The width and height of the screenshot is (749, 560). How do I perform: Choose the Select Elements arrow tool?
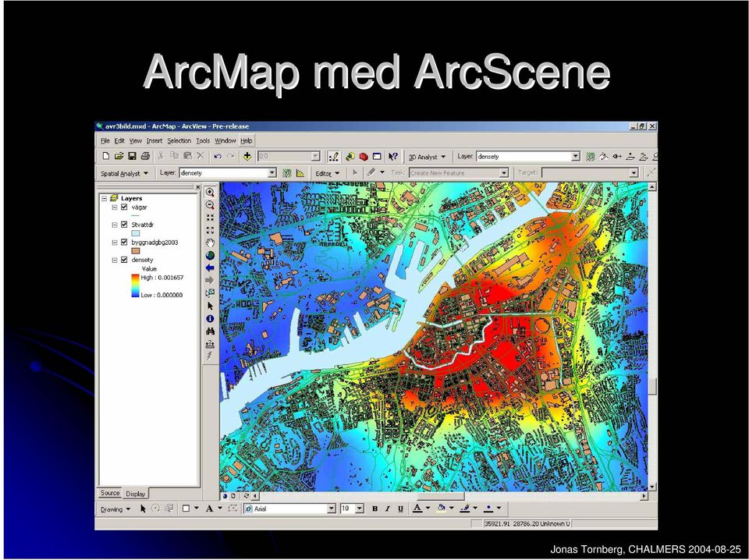pyautogui.click(x=210, y=306)
